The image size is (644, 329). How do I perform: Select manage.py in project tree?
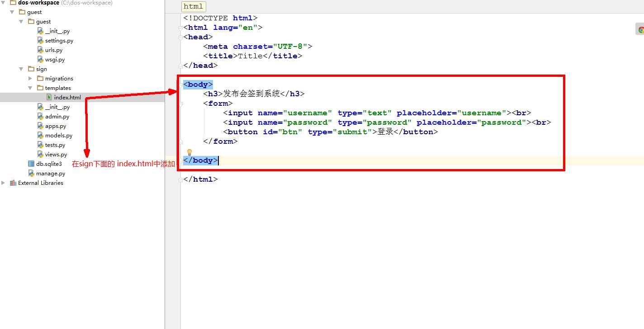tap(51, 174)
